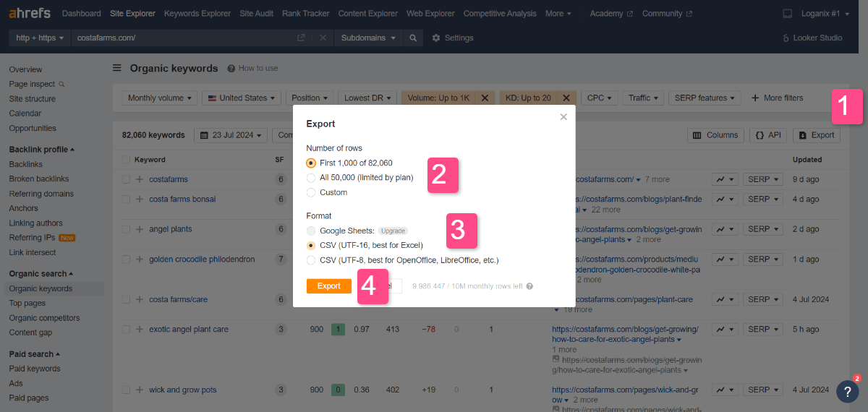The image size is (868, 412).
Task: Click the Ahrefs logo
Action: (x=29, y=13)
